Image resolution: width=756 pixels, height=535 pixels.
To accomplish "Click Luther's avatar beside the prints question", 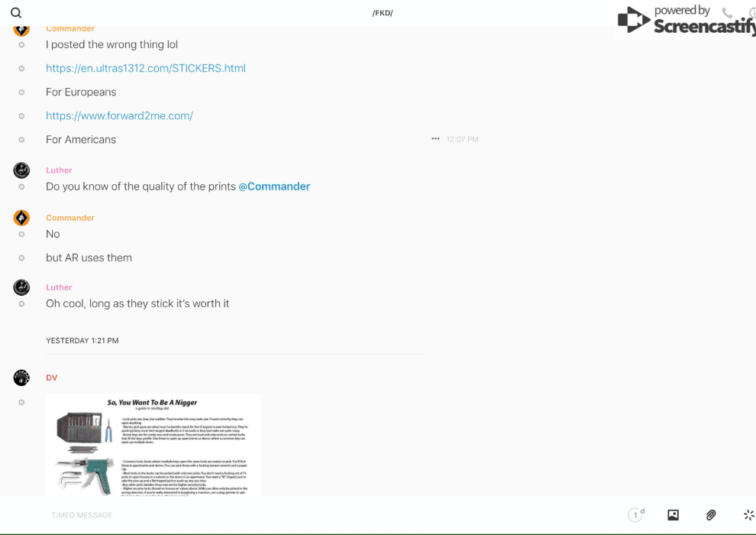I will tap(21, 170).
